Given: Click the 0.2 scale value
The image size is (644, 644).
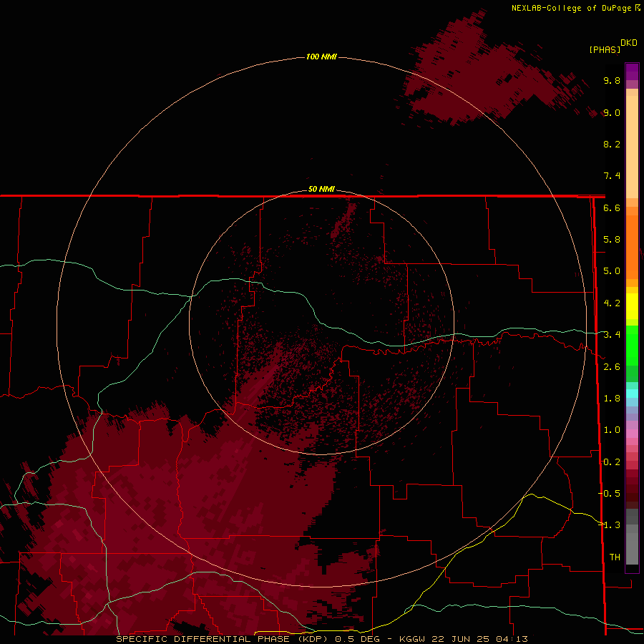Looking at the screenshot, I should 612,462.
